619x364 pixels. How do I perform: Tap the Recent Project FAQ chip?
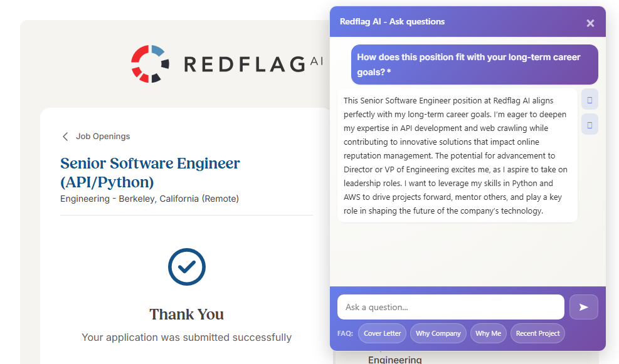tap(537, 333)
